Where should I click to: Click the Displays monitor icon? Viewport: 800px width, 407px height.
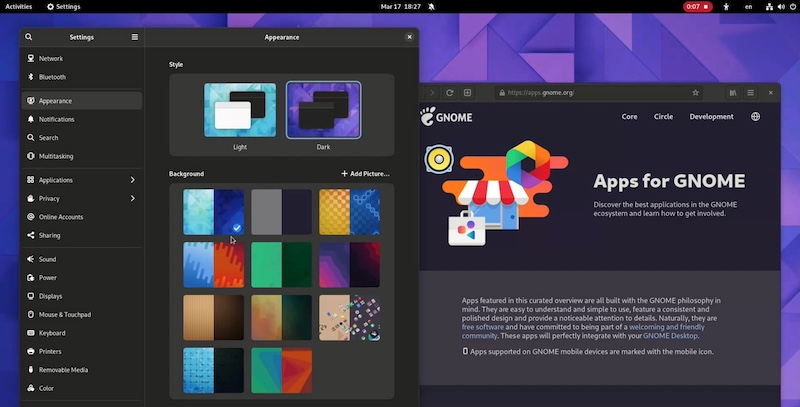[x=31, y=296]
